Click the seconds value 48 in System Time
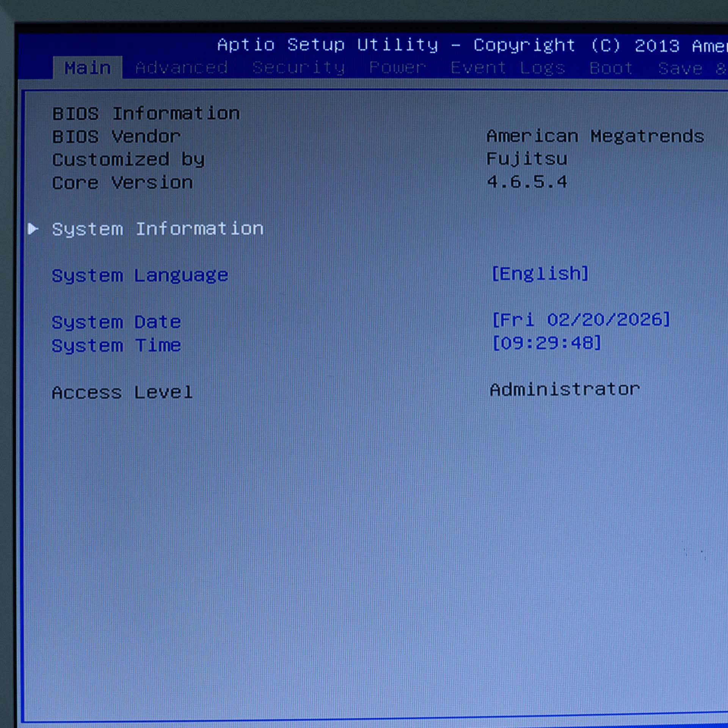The width and height of the screenshot is (728, 728). 582,343
